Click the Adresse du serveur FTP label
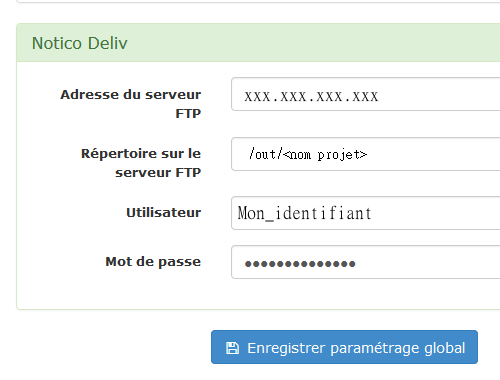 pyautogui.click(x=131, y=104)
